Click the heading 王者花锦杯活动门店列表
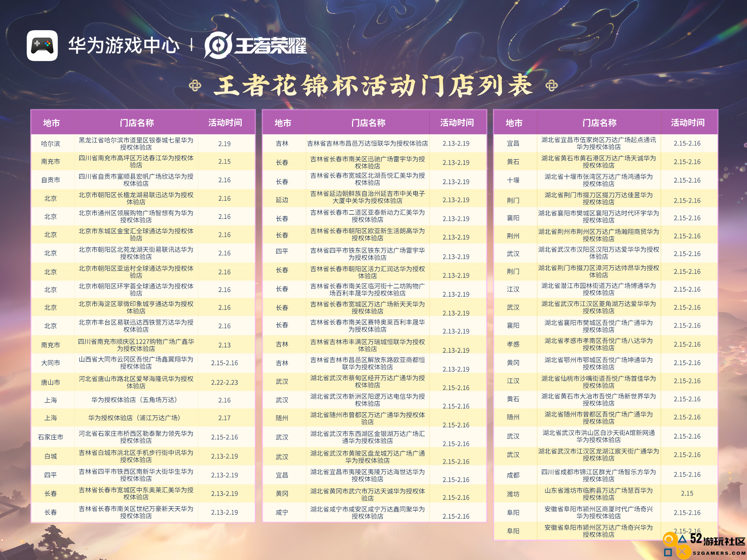Viewport: 747px width, 560px height. click(x=373, y=85)
